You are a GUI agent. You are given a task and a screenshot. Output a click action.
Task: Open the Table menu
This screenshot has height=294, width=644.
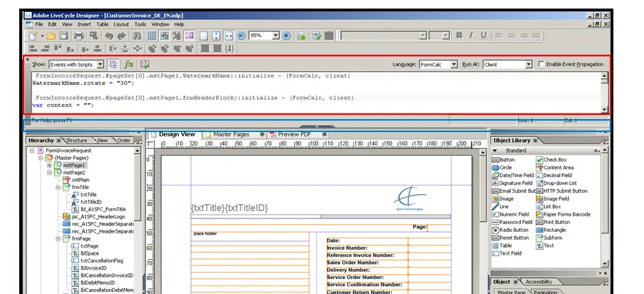(x=103, y=24)
